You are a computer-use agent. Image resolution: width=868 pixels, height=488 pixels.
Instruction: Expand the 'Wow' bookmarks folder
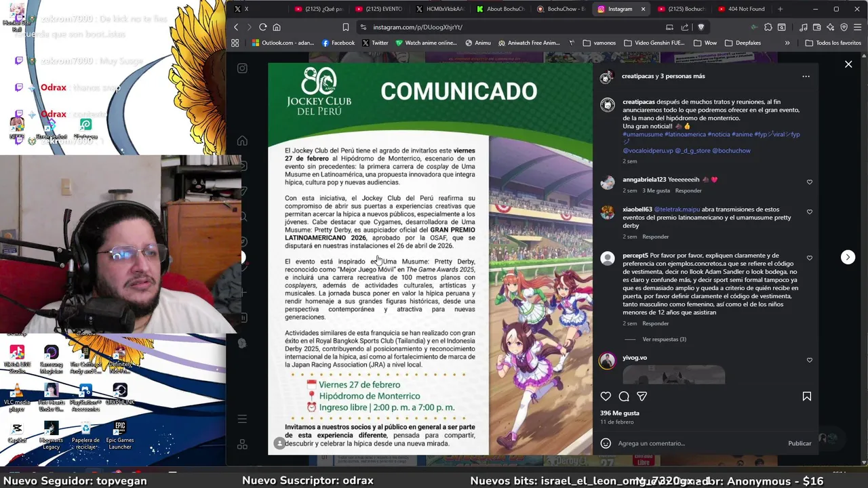pyautogui.click(x=705, y=43)
